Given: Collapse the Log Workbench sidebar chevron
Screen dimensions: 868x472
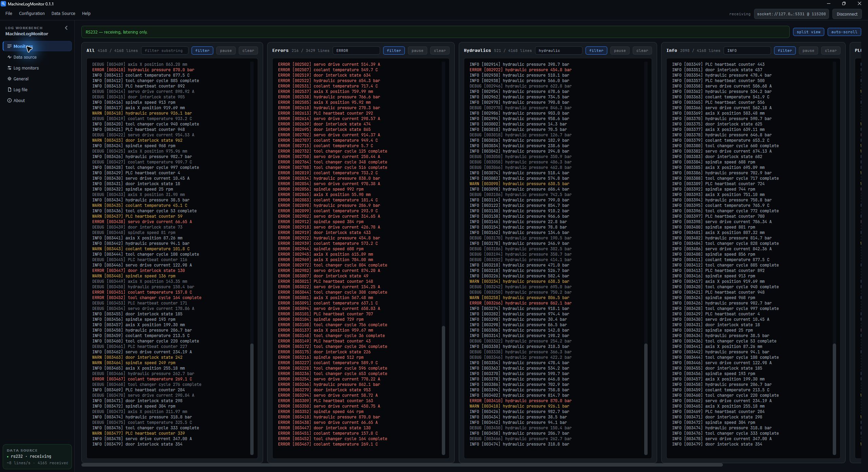Looking at the screenshot, I should [x=66, y=28].
